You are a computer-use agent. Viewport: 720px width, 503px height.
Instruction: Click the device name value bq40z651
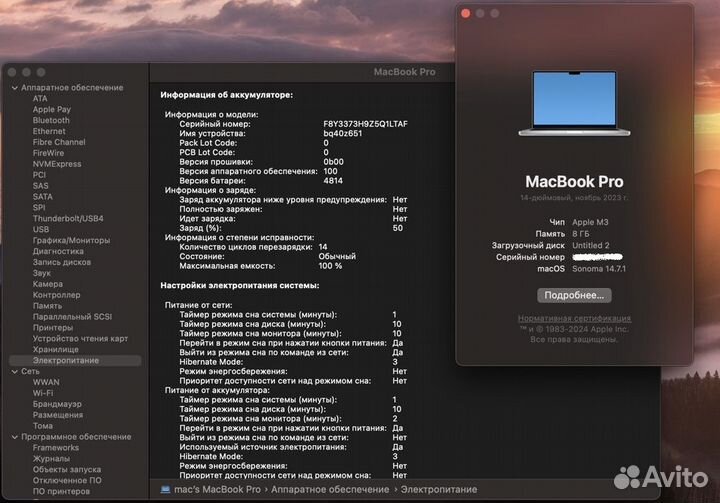343,134
